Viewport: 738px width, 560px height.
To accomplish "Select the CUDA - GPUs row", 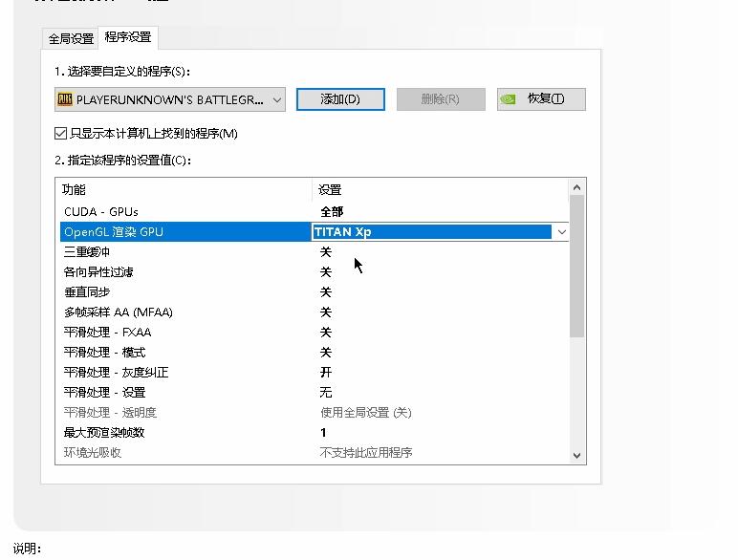I will point(315,212).
